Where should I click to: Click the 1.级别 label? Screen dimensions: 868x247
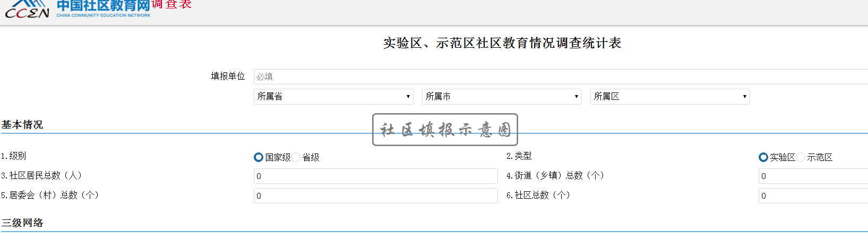13,156
